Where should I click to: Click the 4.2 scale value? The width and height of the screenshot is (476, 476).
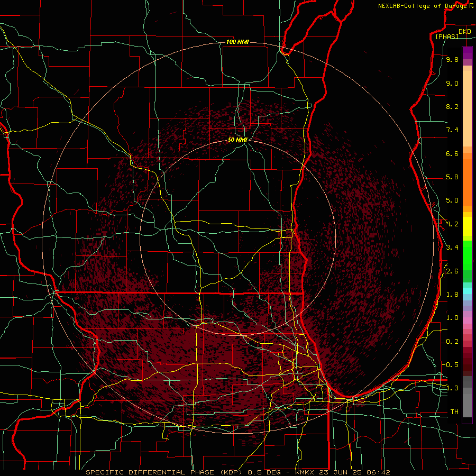click(452, 224)
